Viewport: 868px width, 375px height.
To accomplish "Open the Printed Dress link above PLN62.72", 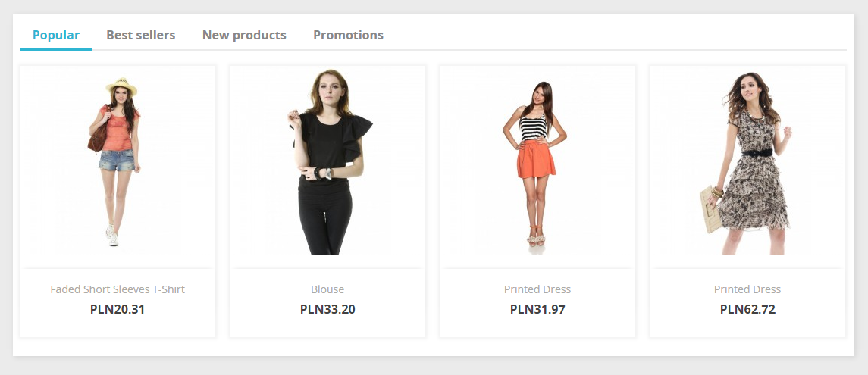I will (x=747, y=289).
